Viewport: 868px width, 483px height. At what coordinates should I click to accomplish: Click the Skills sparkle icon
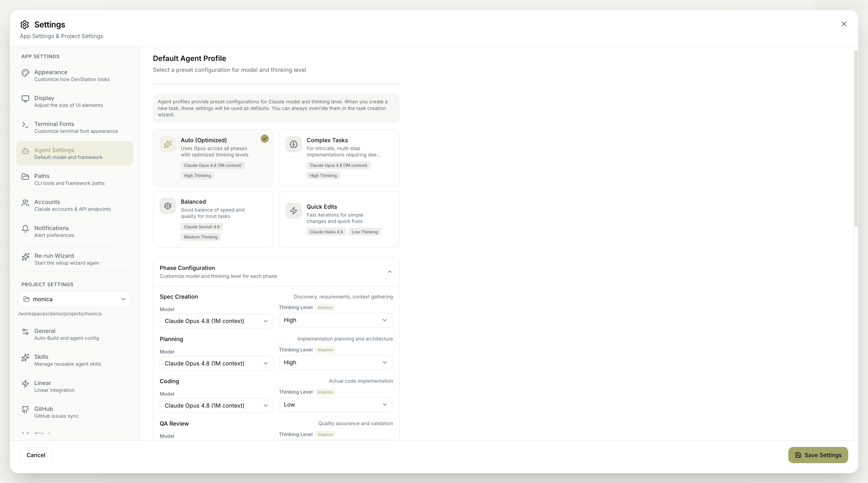[25, 358]
